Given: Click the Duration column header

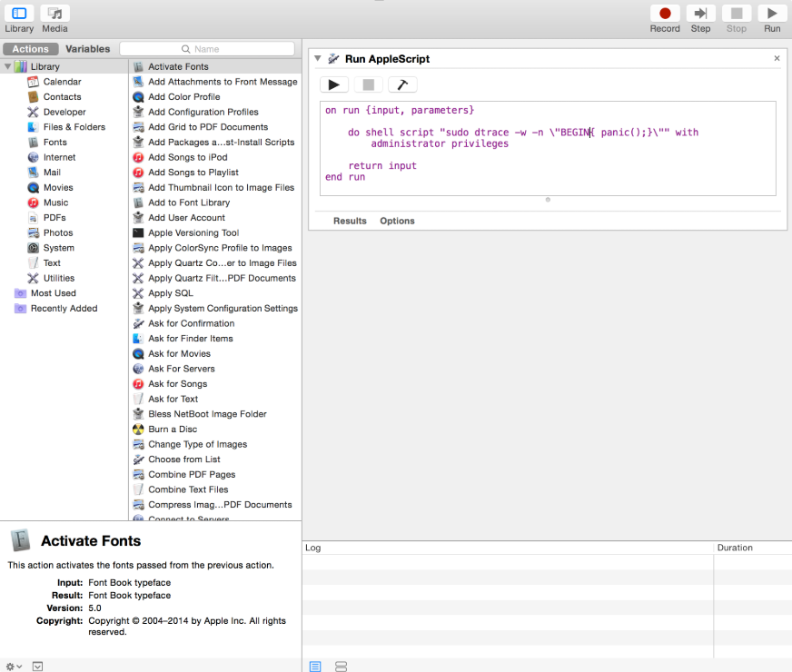Looking at the screenshot, I should pos(752,548).
